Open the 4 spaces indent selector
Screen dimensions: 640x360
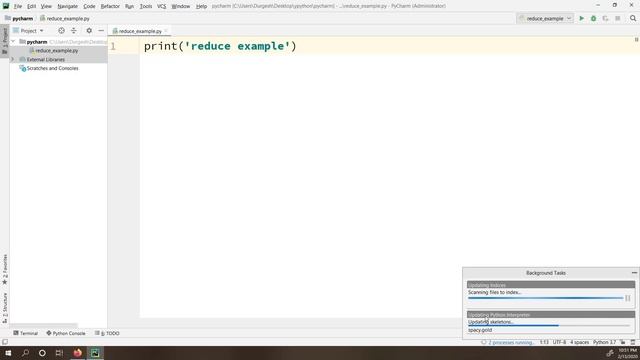pos(579,342)
